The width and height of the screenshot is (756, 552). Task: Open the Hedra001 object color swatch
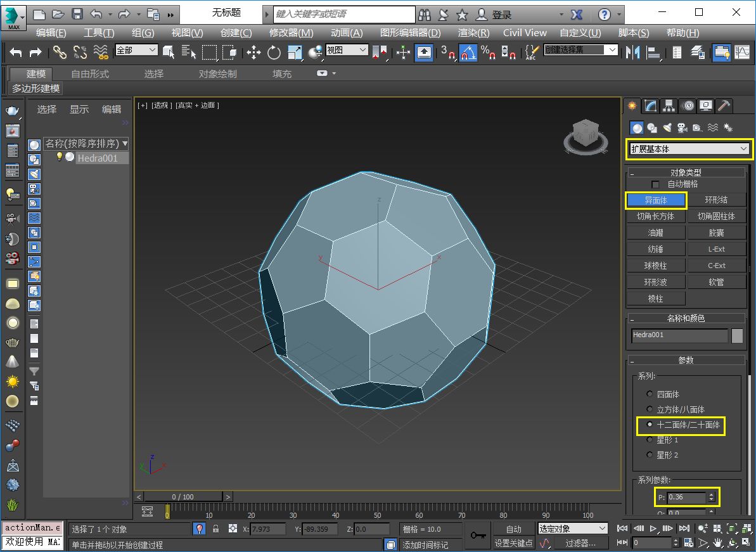pos(737,336)
